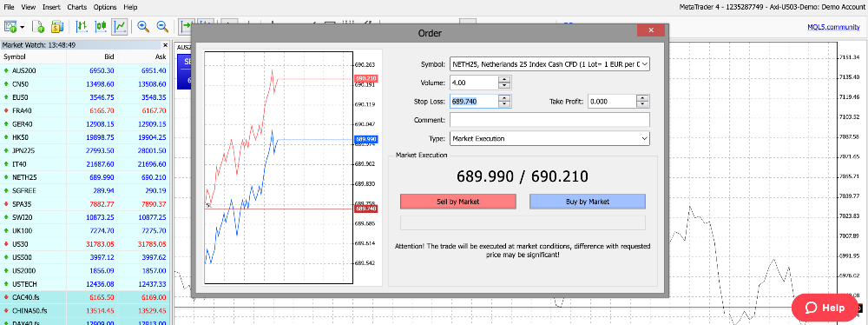
Task: Open the trading accounts dollar icon
Action: [57, 26]
